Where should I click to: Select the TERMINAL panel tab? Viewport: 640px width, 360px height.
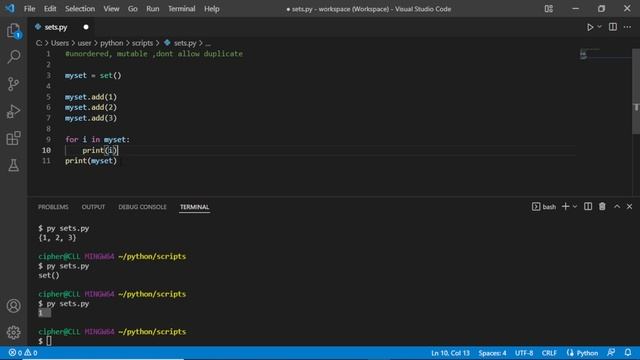[194, 207]
